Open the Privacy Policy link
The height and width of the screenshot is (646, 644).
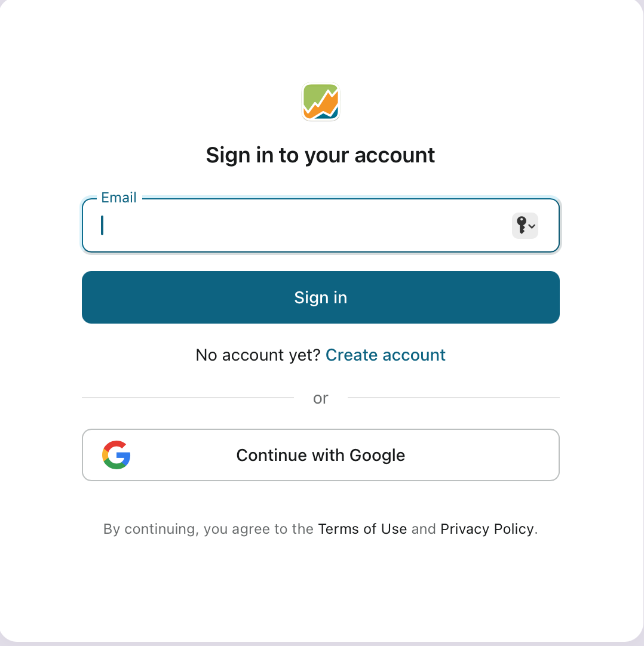point(487,528)
